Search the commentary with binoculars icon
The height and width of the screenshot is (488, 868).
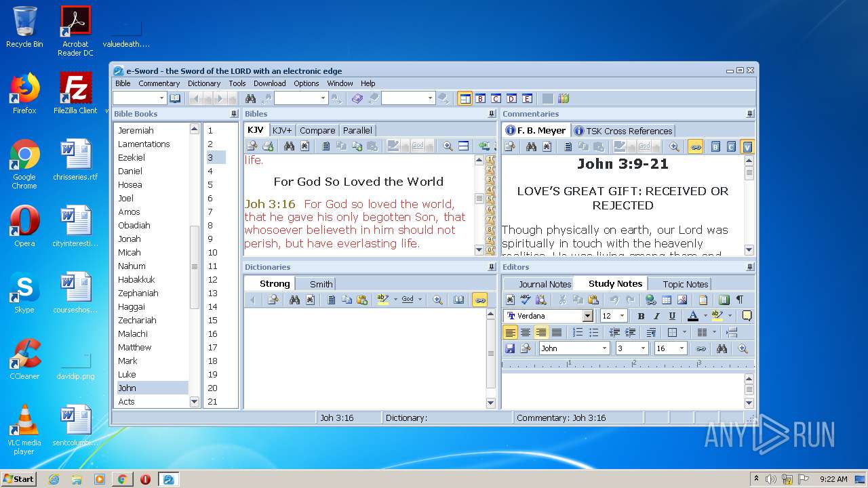click(531, 146)
